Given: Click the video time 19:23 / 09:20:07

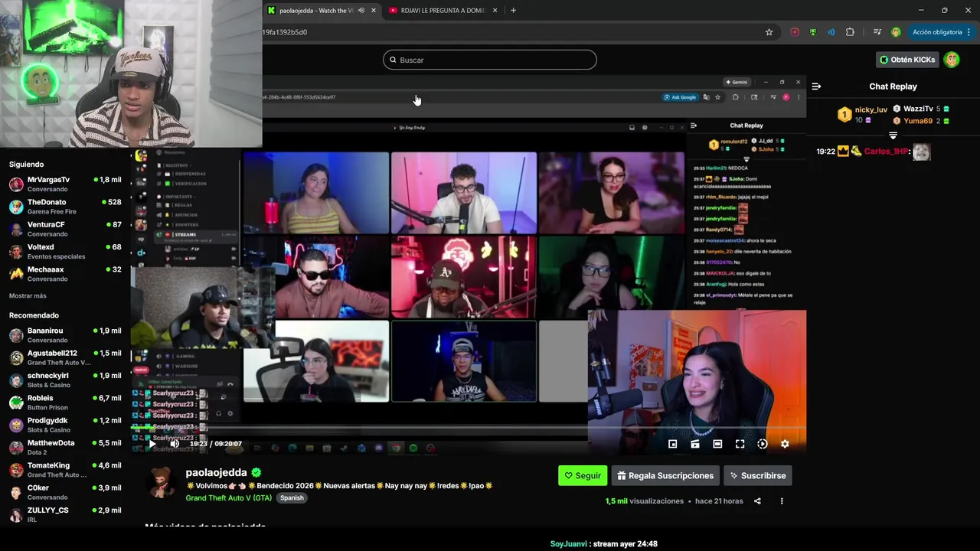Looking at the screenshot, I should pos(216,444).
